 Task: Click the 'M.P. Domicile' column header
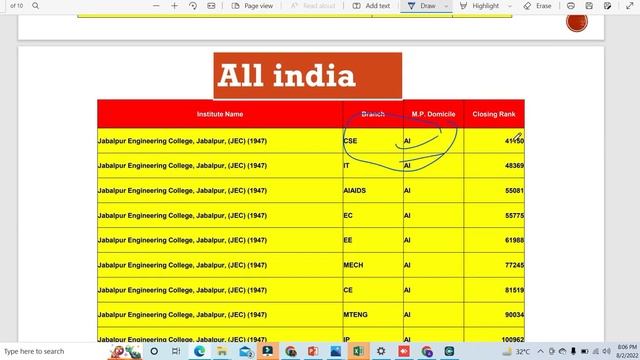point(433,114)
